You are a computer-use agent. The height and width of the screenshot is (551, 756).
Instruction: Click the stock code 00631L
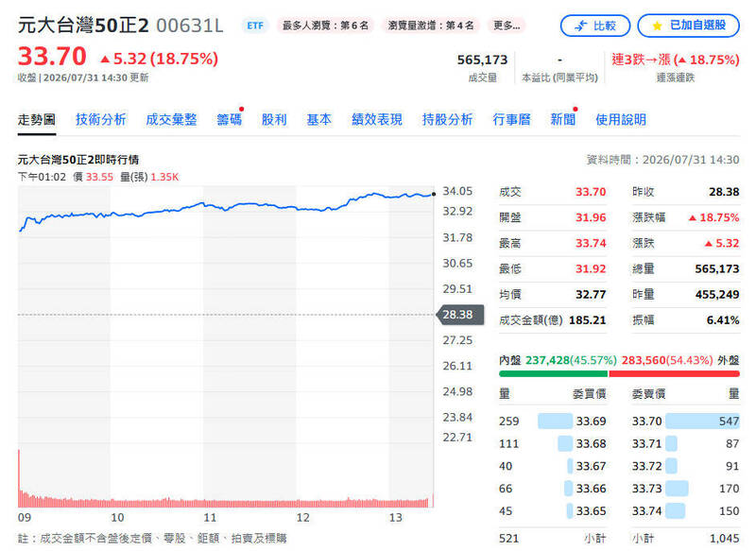tap(190, 26)
